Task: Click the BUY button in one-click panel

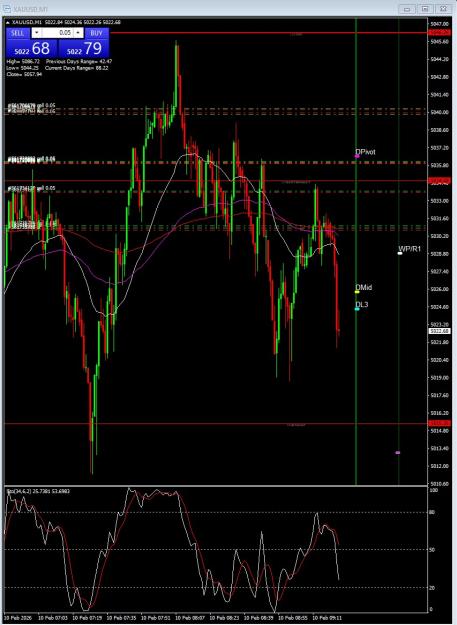Action: pos(96,33)
